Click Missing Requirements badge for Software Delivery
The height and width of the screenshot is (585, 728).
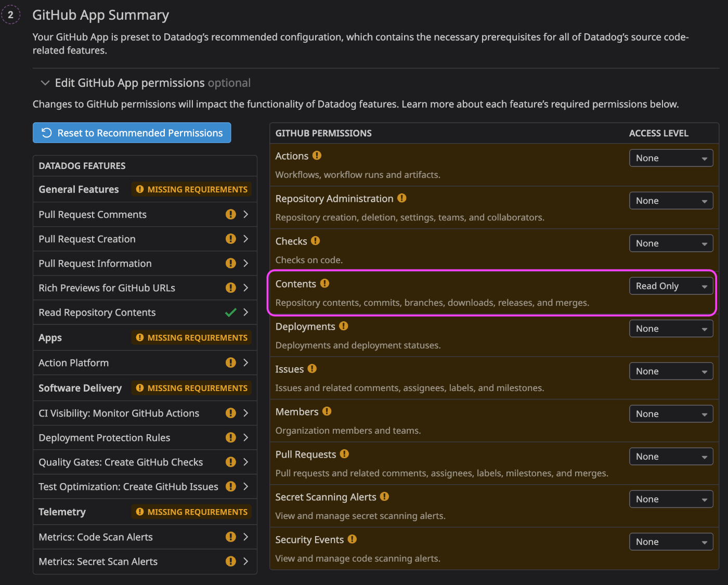(191, 388)
